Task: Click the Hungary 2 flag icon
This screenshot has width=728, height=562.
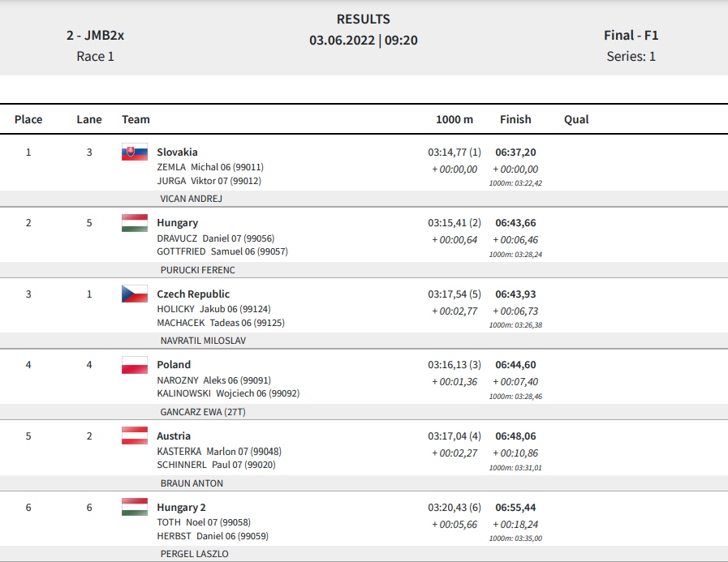Action: pyautogui.click(x=135, y=507)
